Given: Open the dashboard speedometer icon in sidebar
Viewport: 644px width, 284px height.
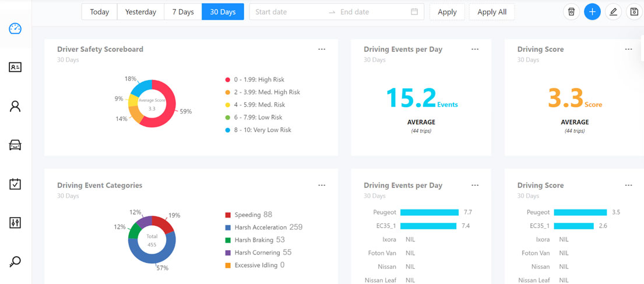Looking at the screenshot, I should coord(15,29).
